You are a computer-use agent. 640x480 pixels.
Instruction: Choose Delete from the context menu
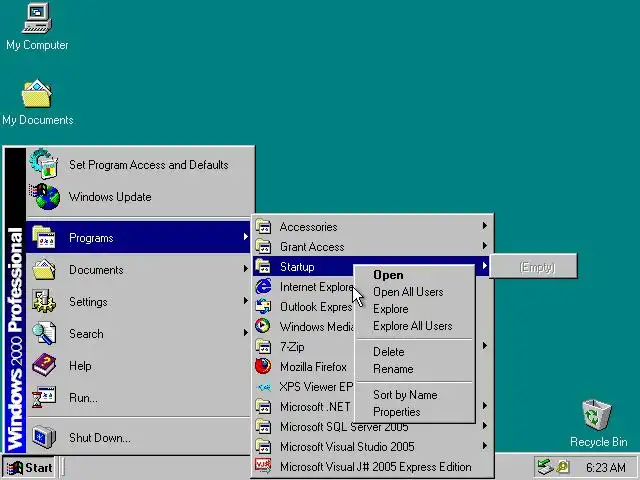414,352
